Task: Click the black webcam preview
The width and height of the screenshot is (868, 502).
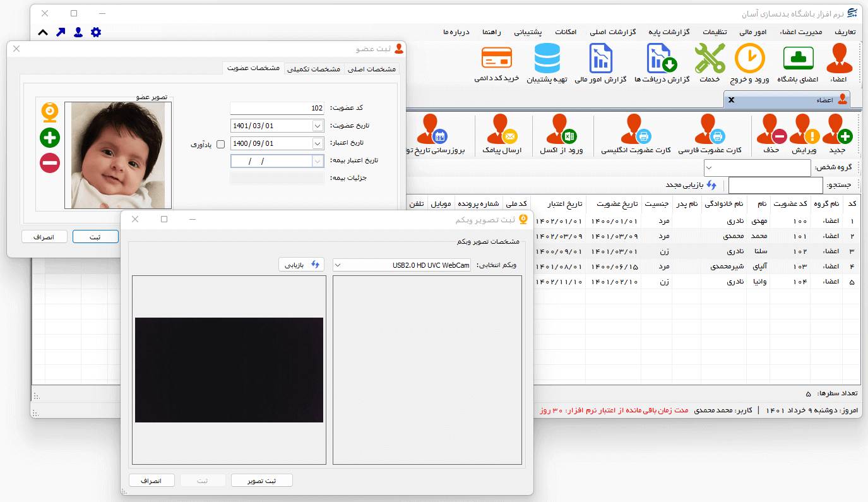Action: pyautogui.click(x=229, y=370)
